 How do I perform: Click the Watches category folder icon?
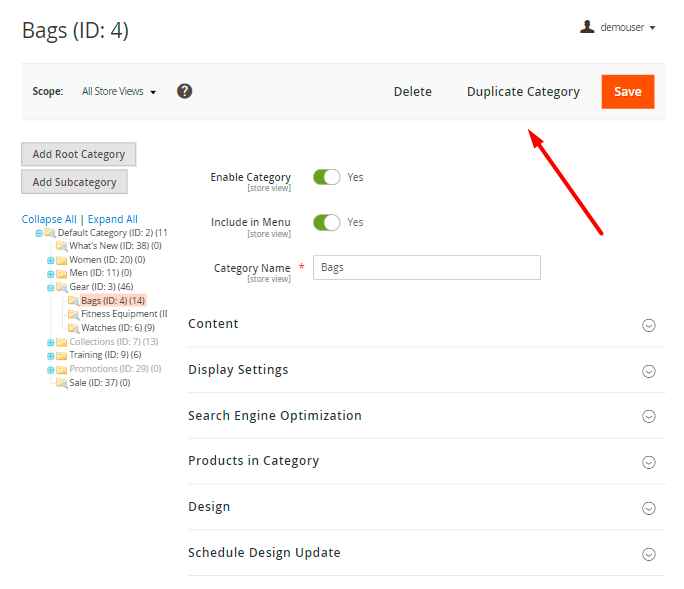[x=73, y=328]
